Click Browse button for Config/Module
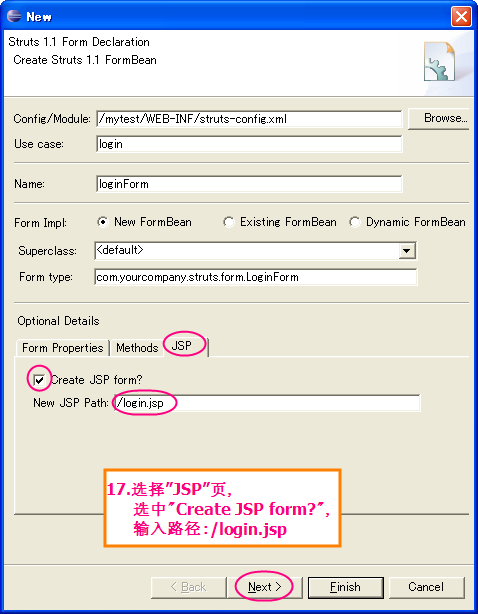 pyautogui.click(x=438, y=118)
